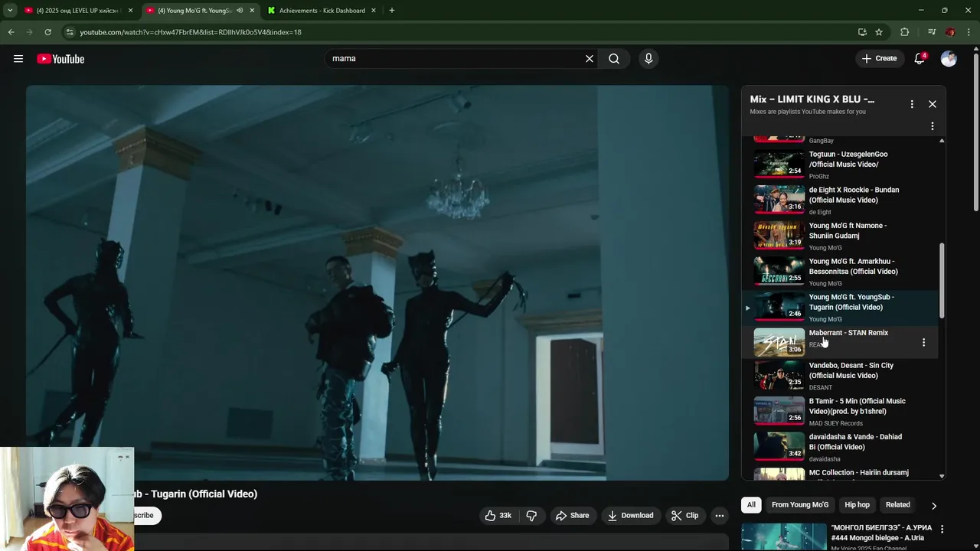Select the Related chip
980x551 pixels.
(x=898, y=505)
